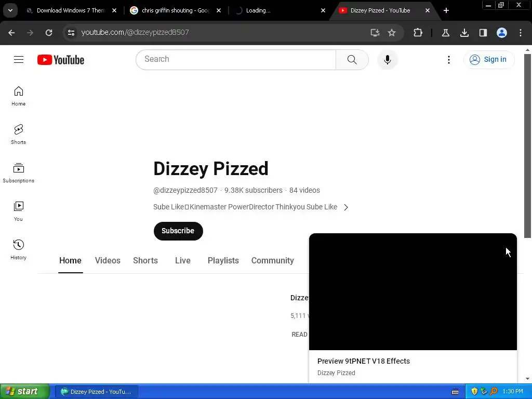Open Subscriptions in the sidebar

pyautogui.click(x=18, y=173)
